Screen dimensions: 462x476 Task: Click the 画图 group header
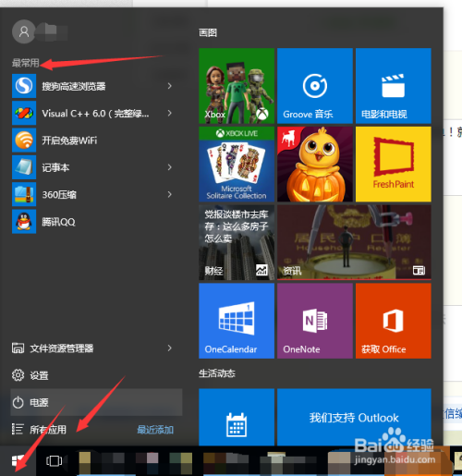click(x=208, y=32)
